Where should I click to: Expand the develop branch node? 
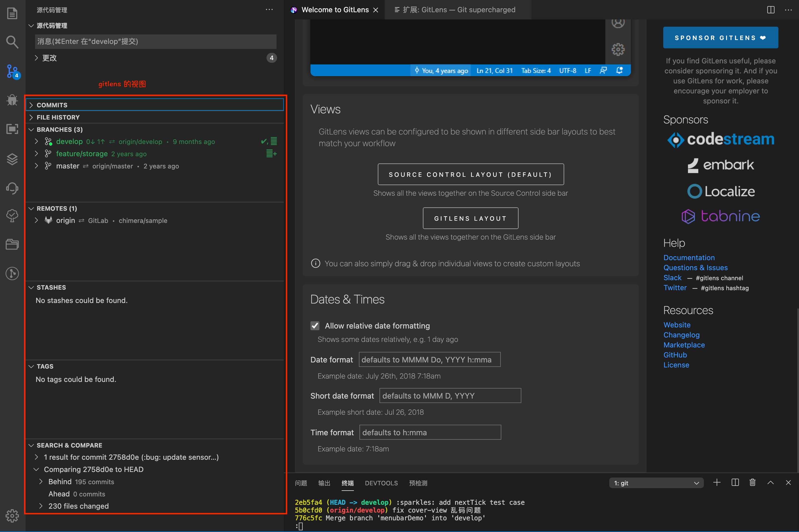click(x=36, y=141)
